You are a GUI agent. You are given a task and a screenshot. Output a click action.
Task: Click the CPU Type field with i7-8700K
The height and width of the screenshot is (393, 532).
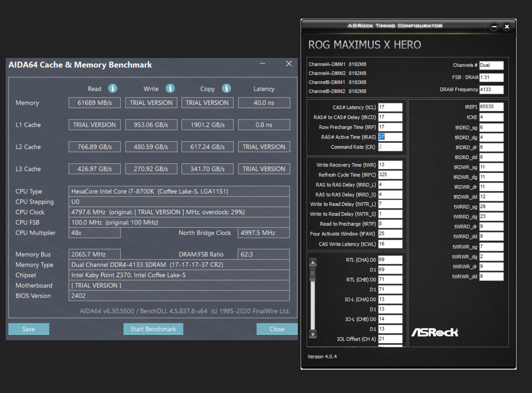click(x=179, y=191)
